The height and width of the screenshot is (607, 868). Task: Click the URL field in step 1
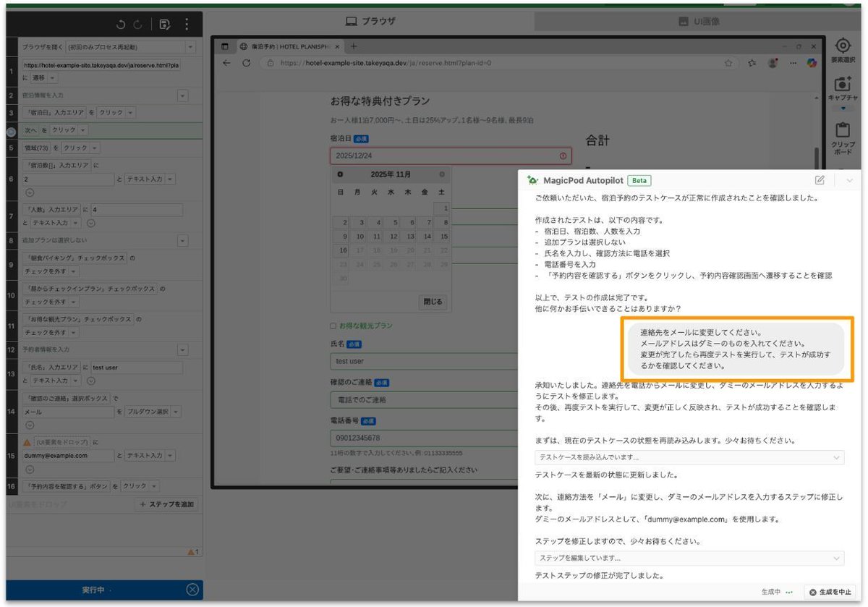coord(101,64)
